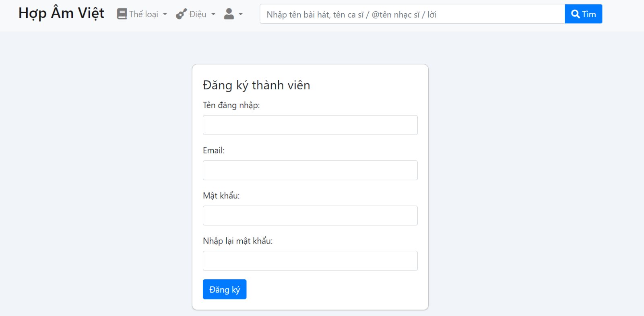Click the magnifier icon inside Tìm button
This screenshot has height=316, width=644.
576,13
